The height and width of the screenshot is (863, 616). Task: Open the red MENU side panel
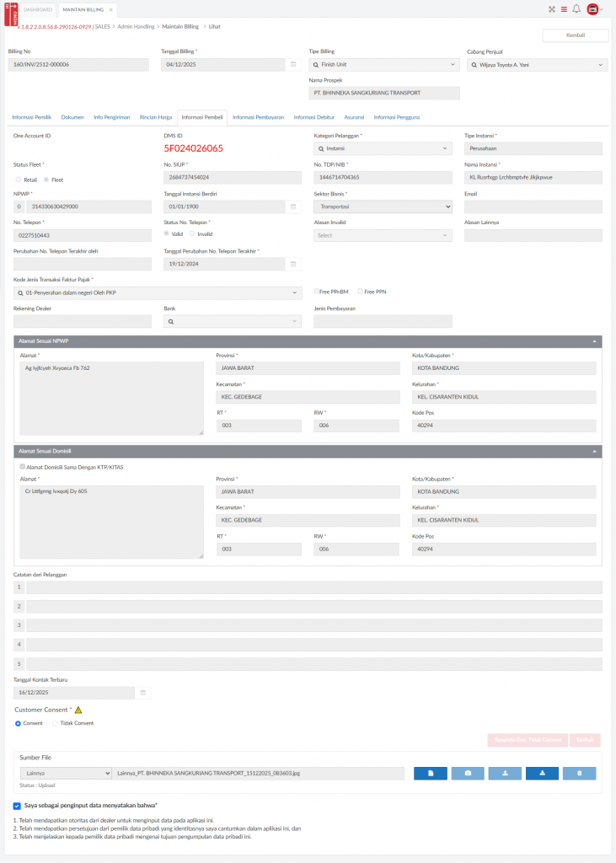(x=9, y=13)
